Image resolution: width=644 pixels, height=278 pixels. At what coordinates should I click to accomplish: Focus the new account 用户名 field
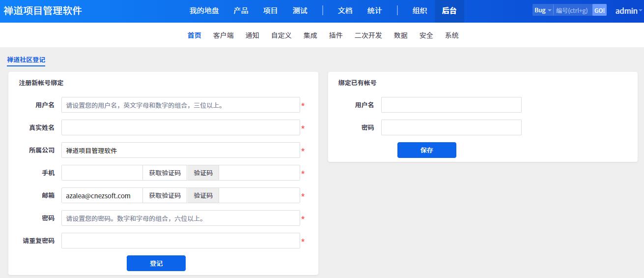pyautogui.click(x=180, y=105)
